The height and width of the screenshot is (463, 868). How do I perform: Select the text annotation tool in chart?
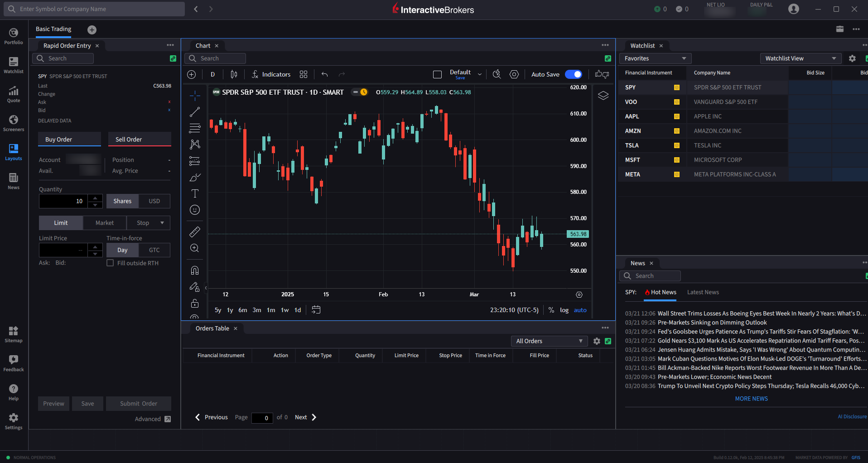click(195, 193)
